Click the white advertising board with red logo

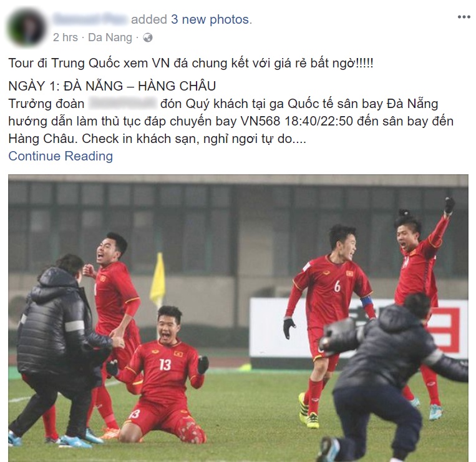[x=358, y=328]
